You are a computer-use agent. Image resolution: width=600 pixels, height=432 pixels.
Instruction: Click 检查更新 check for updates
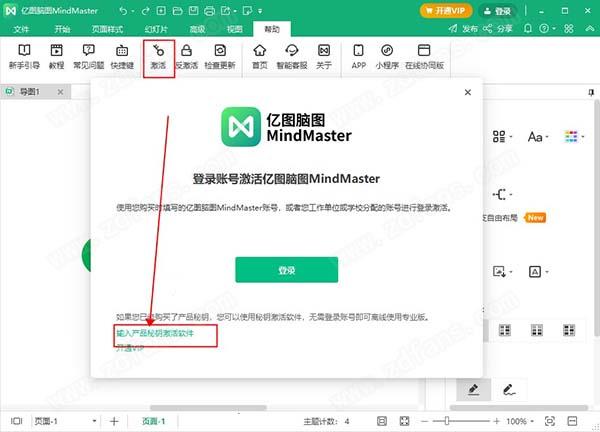(x=220, y=56)
